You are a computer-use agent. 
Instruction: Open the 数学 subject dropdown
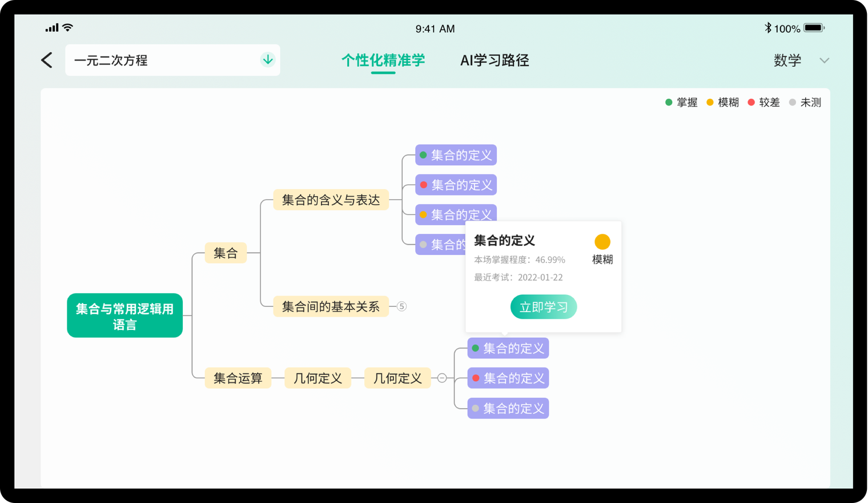point(801,61)
